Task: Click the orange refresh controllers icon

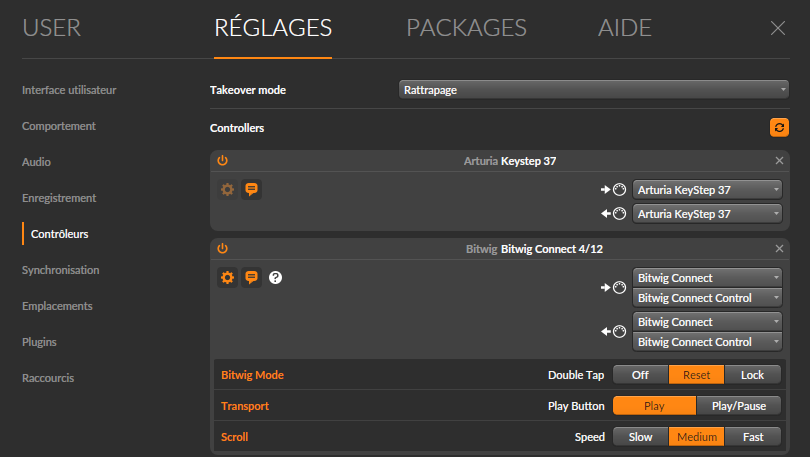Action: [779, 128]
